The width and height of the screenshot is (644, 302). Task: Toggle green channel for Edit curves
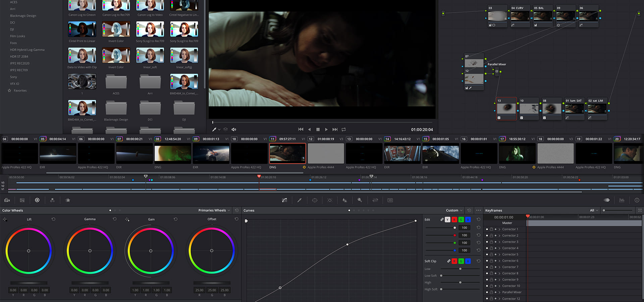[461, 219]
